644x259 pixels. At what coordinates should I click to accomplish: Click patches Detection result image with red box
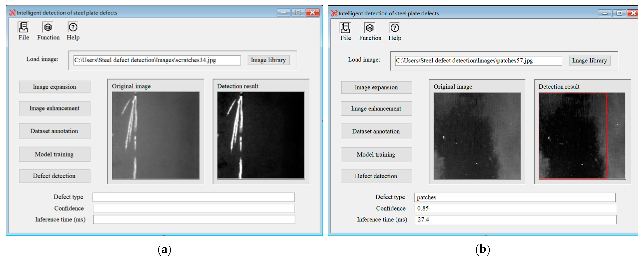pyautogui.click(x=582, y=136)
